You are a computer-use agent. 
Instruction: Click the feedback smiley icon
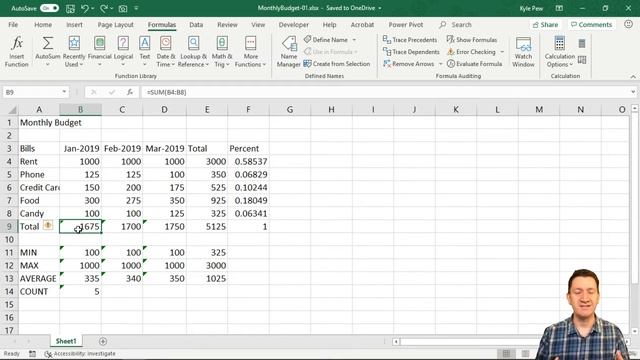click(x=629, y=24)
